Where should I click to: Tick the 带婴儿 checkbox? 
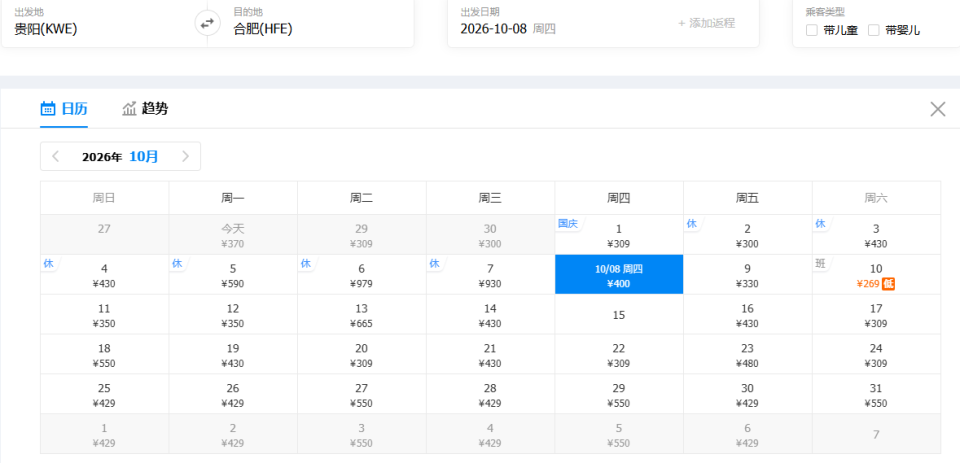point(874,30)
